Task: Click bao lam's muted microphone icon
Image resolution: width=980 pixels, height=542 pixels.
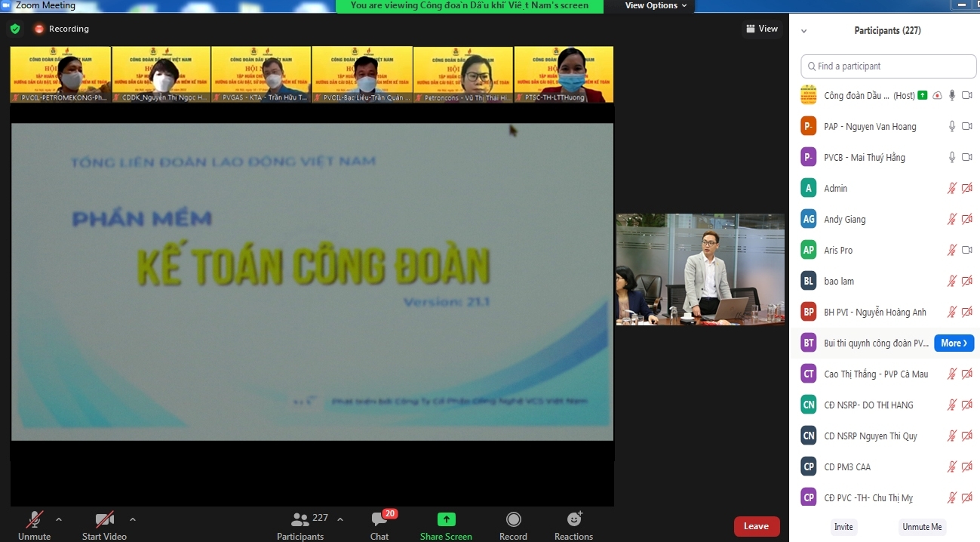Action: tap(952, 282)
